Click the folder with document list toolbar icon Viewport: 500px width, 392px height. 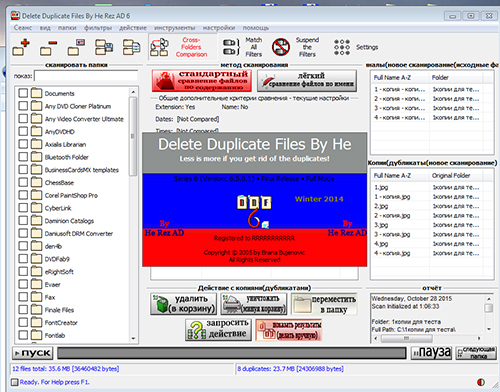[x=131, y=47]
